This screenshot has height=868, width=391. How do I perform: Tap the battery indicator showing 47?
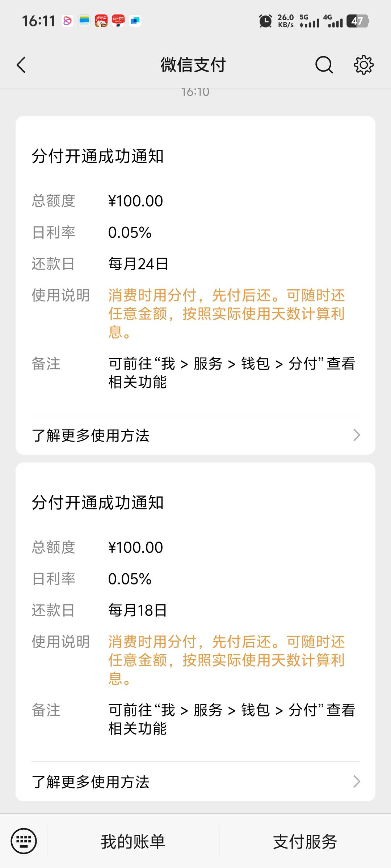pyautogui.click(x=357, y=21)
